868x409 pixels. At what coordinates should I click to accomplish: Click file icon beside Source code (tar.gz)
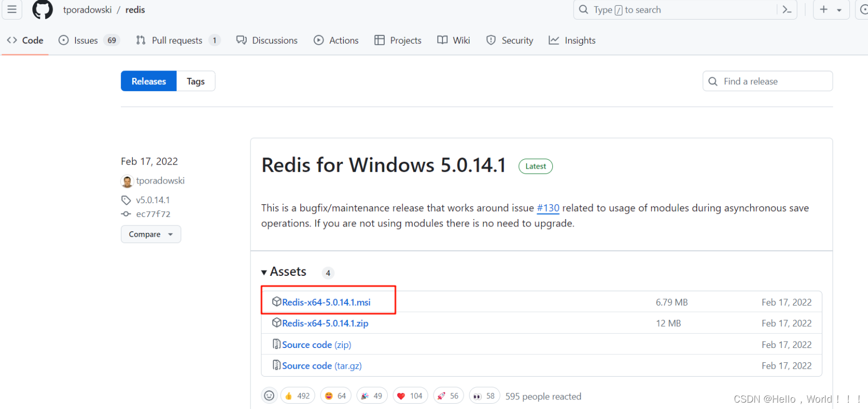coord(276,366)
